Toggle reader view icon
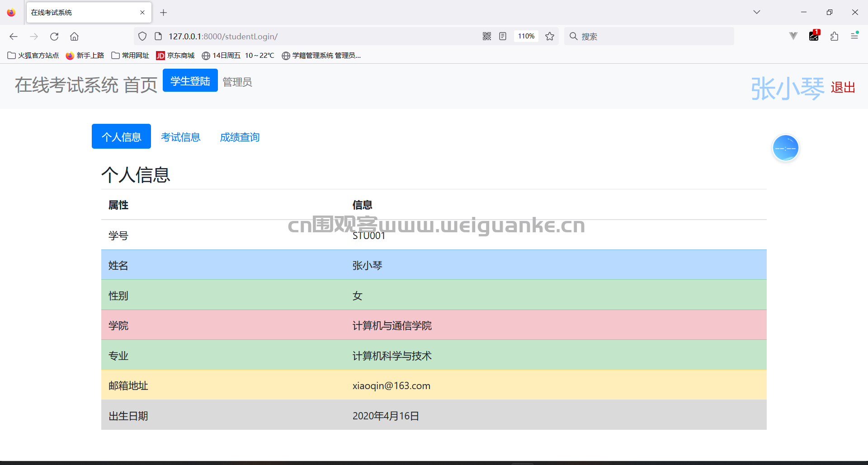The height and width of the screenshot is (465, 868). 503,36
